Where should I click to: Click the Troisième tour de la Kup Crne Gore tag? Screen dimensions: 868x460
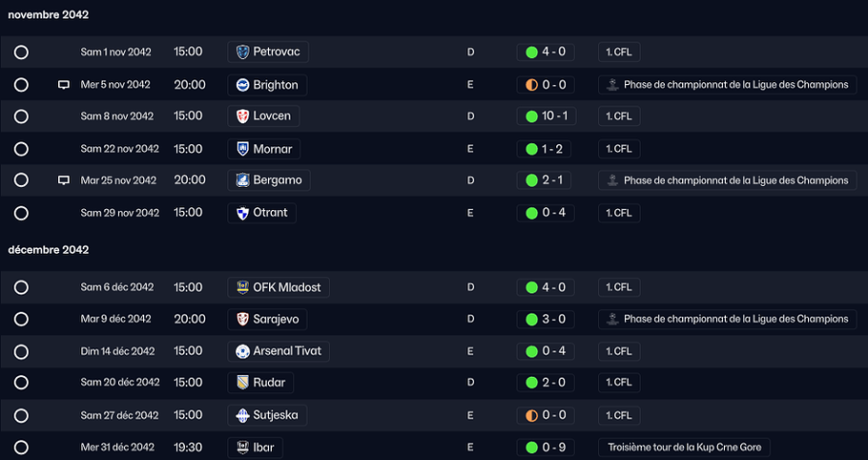click(684, 448)
